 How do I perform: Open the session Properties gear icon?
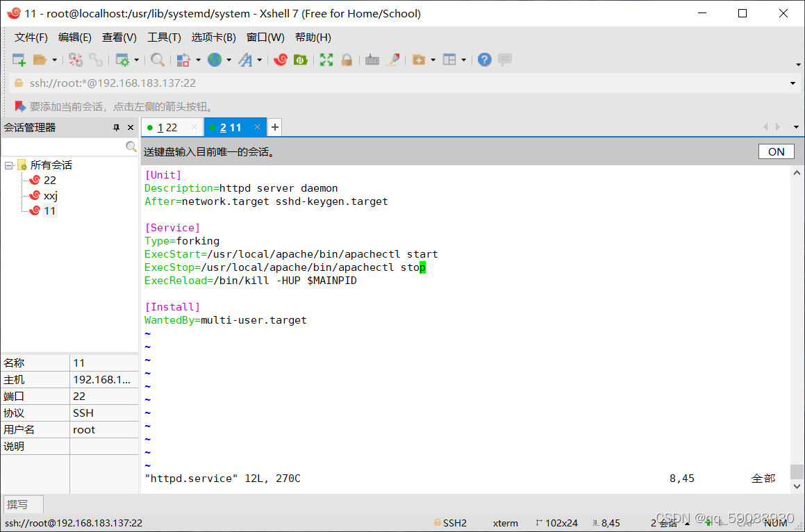click(x=122, y=60)
